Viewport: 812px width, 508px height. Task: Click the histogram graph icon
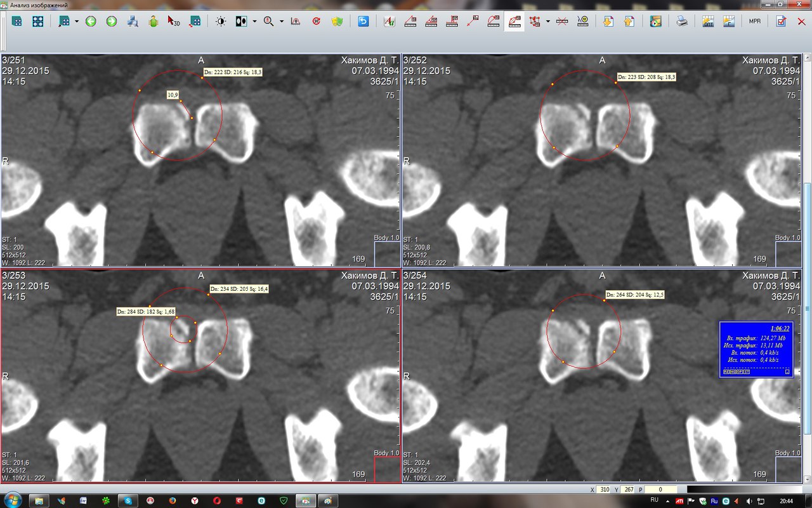click(729, 21)
